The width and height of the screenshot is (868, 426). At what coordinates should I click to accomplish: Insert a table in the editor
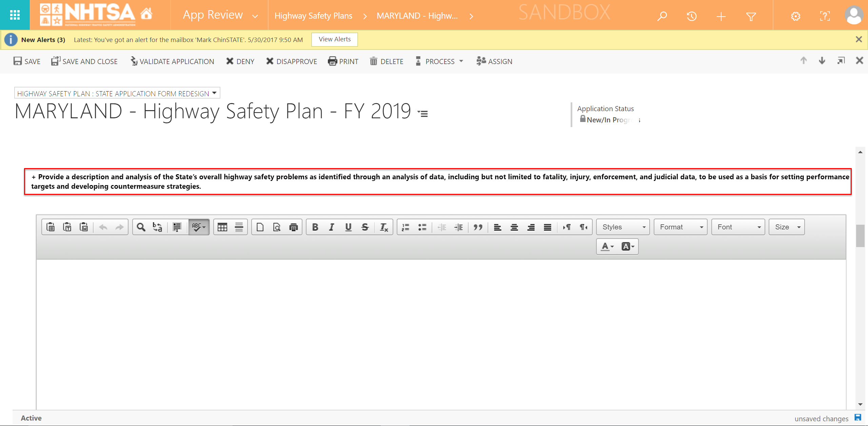[222, 227]
